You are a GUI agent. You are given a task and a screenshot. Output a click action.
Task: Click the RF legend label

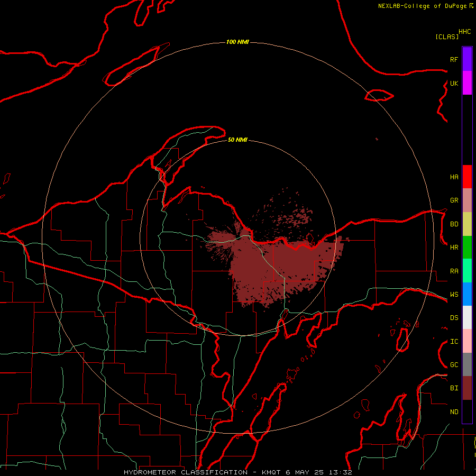pos(454,59)
